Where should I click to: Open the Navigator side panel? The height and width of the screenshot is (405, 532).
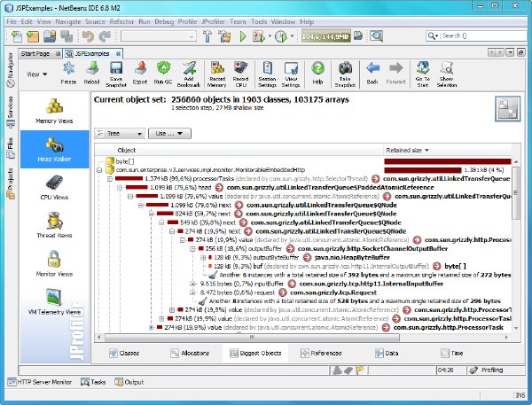tap(11, 69)
